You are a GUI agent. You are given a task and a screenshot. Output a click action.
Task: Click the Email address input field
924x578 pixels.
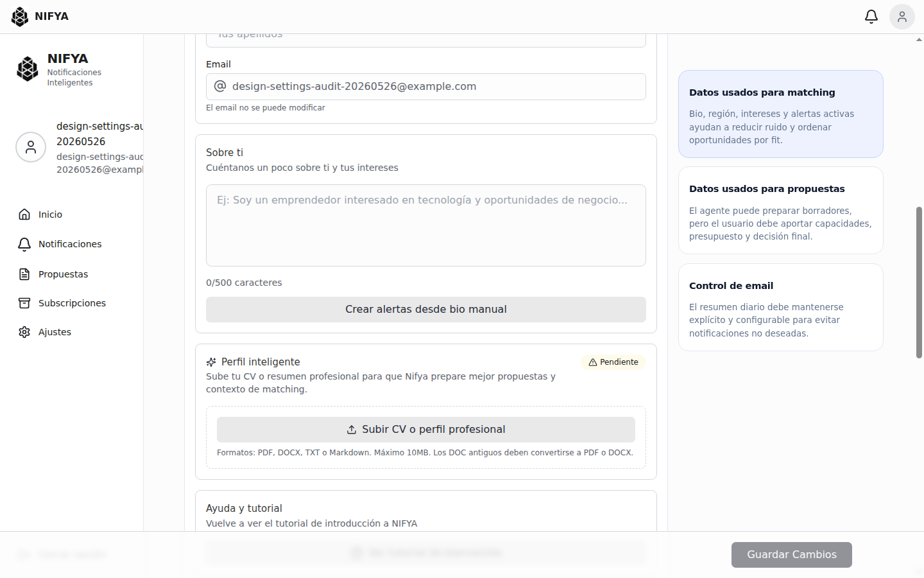(x=426, y=87)
